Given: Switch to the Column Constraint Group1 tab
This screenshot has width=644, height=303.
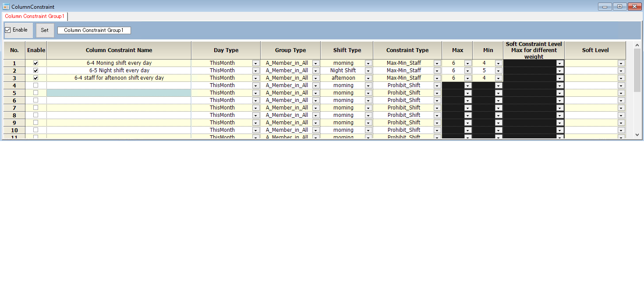Looking at the screenshot, I should coord(35,16).
